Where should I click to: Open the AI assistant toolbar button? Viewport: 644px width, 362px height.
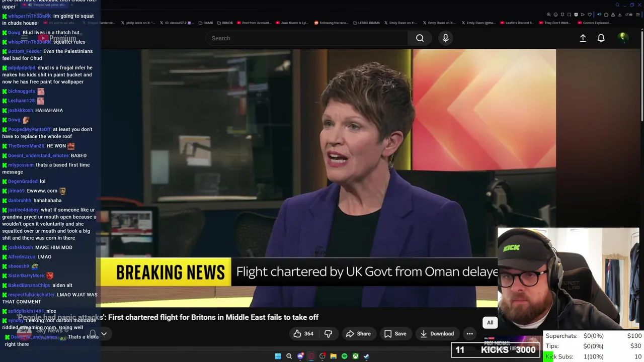tap(629, 15)
